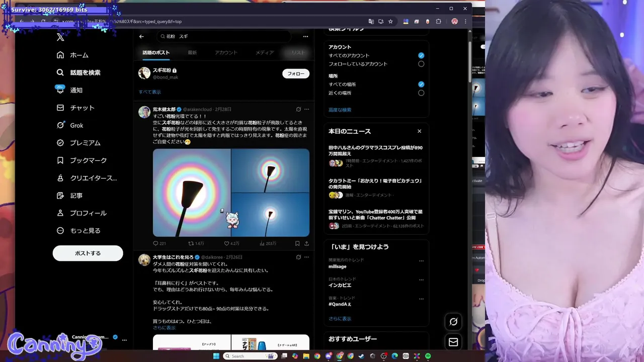The image size is (644, 362).
Task: Click translate page icon in address bar
Action: pyautogui.click(x=371, y=21)
